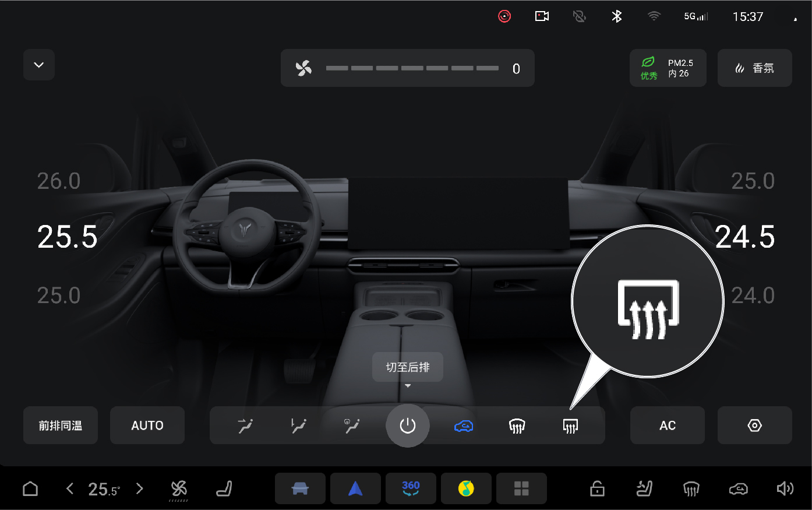Screen dimensions: 812x510
Task: Select face-level airflow mode
Action: coord(246,426)
